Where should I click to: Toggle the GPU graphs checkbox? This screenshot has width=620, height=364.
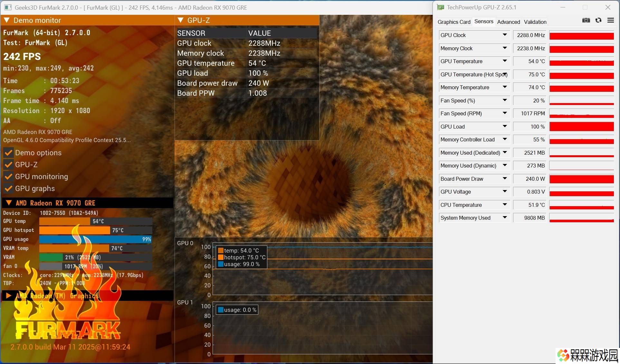pyautogui.click(x=8, y=188)
